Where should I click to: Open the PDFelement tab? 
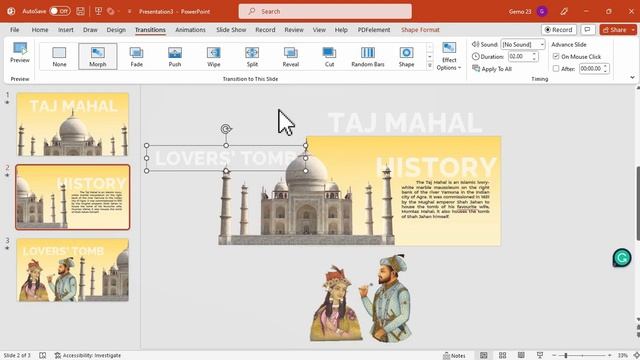click(x=374, y=30)
